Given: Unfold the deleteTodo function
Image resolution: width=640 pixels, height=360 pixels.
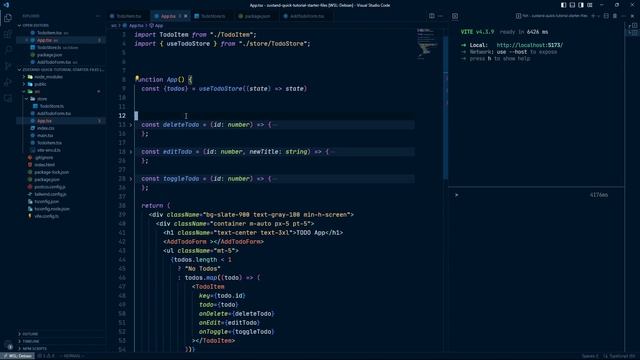Looking at the screenshot, I should point(131,124).
